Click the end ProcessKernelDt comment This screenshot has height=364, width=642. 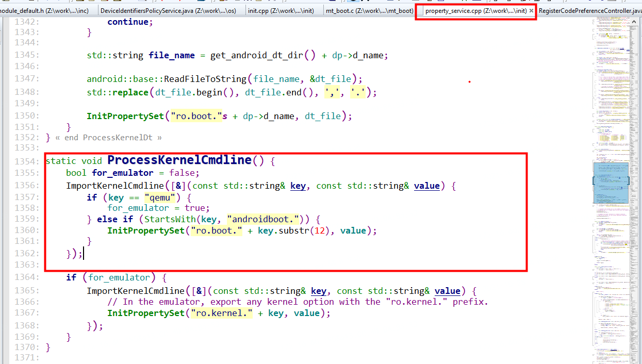[110, 138]
